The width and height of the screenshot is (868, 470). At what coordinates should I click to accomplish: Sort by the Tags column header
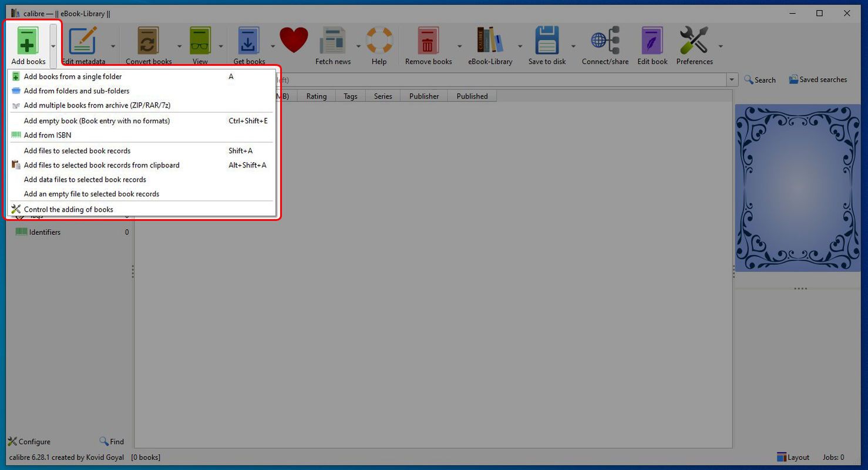tap(351, 96)
